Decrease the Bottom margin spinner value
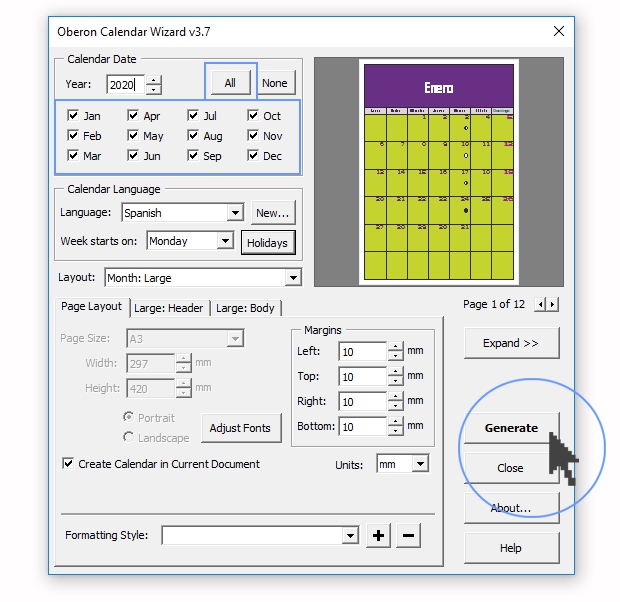Viewport: 620px width, 602px height. tap(395, 431)
